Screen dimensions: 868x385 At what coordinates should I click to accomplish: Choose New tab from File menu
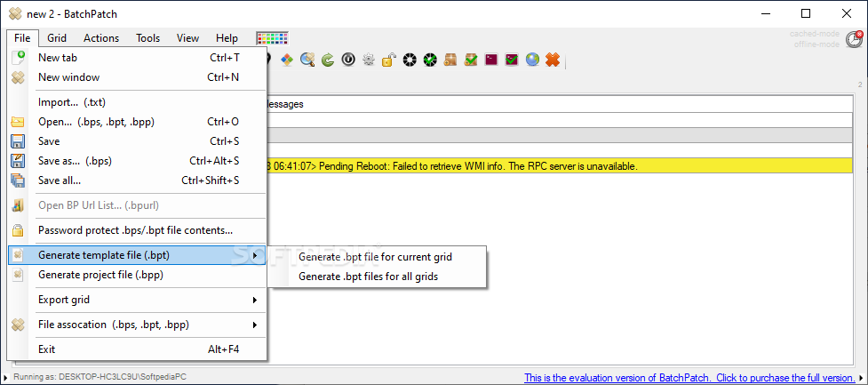(138, 58)
